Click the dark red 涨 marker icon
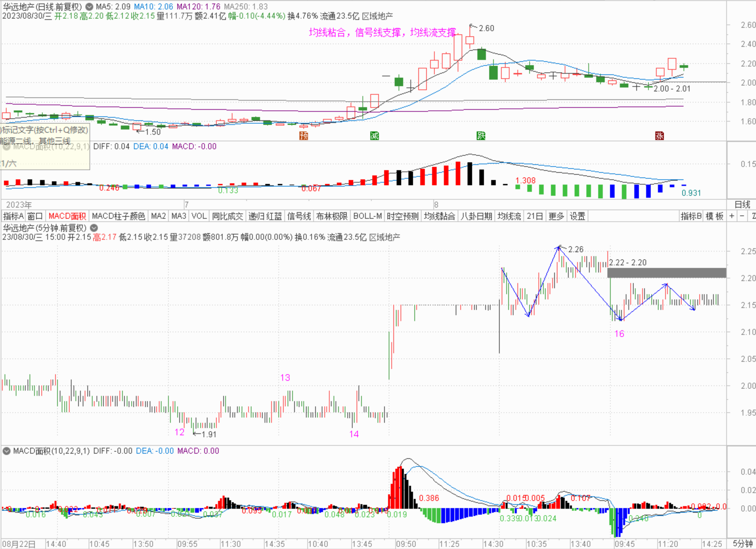 [659, 136]
